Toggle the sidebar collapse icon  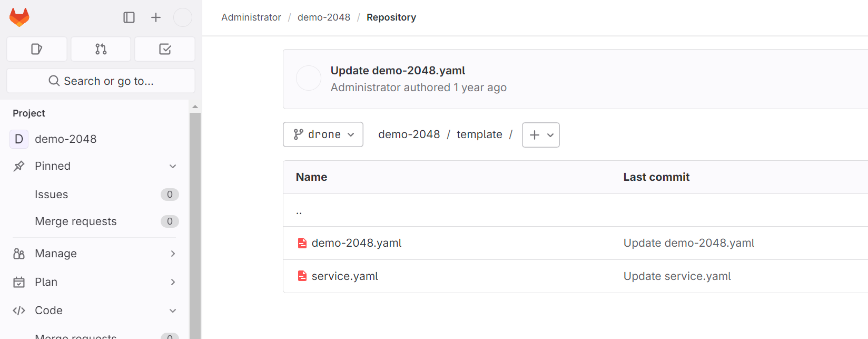tap(129, 17)
